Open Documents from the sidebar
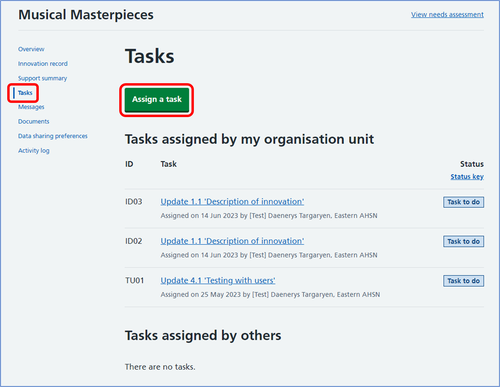The width and height of the screenshot is (500, 387). point(33,121)
